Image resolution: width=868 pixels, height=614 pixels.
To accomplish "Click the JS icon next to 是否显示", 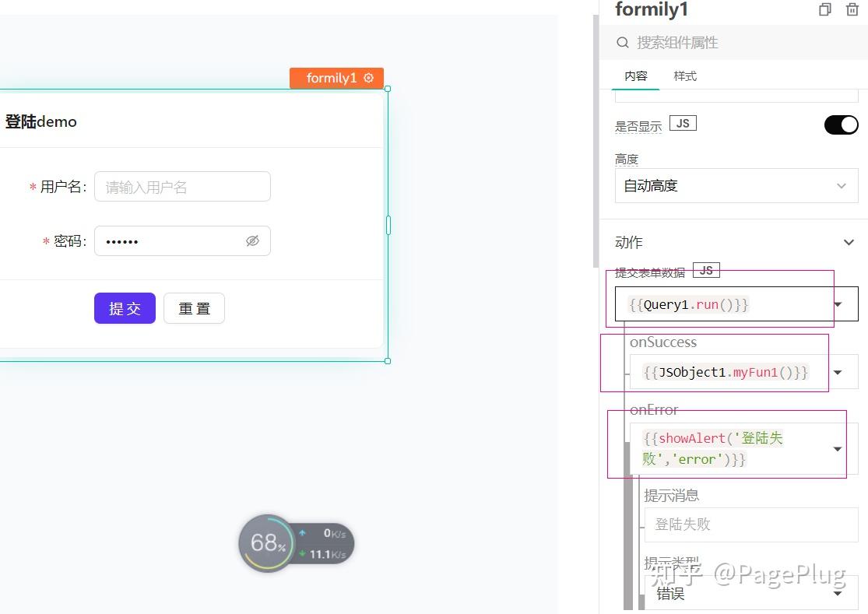I will click(682, 122).
